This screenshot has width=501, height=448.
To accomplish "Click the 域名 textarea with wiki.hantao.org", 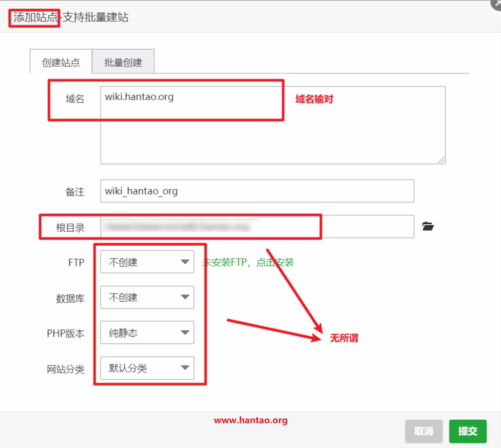I will [x=272, y=125].
